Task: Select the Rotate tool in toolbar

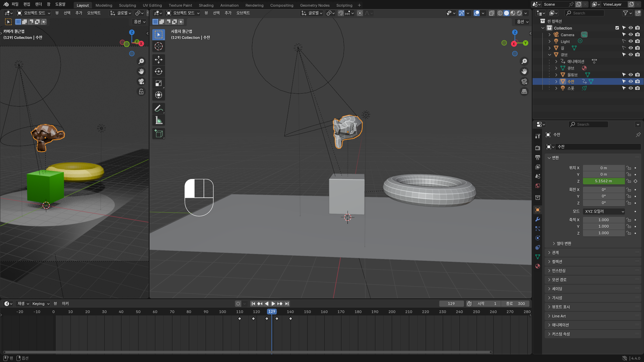Action: [x=159, y=71]
